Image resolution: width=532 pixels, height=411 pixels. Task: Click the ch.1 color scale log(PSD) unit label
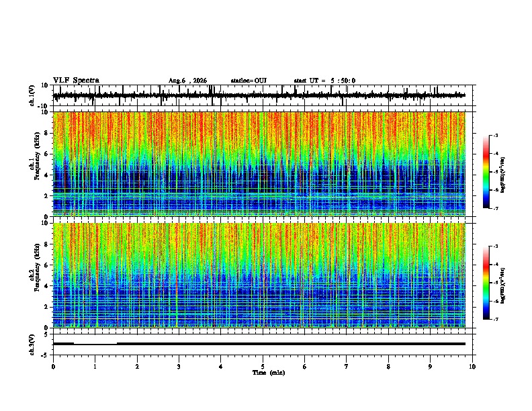(502, 175)
